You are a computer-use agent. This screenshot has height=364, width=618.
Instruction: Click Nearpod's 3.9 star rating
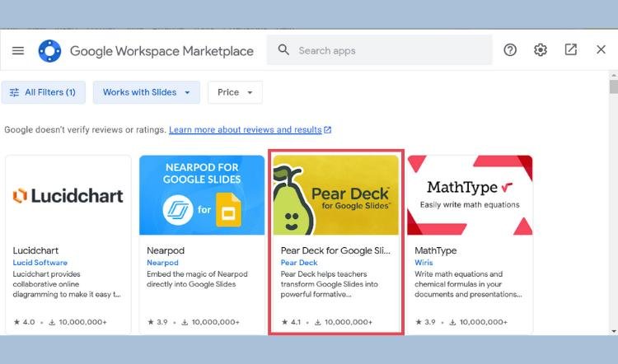pyautogui.click(x=157, y=322)
